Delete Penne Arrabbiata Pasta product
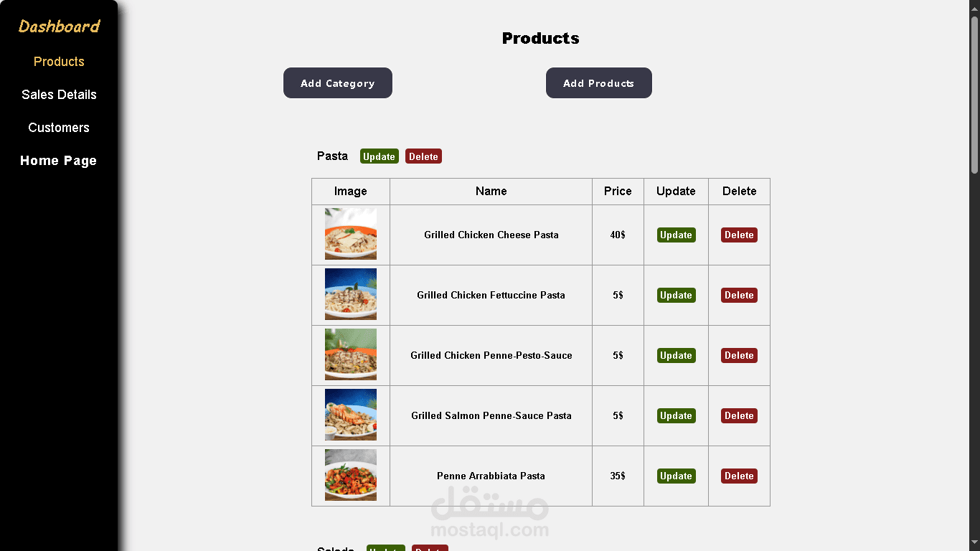Image resolution: width=980 pixels, height=551 pixels. pyautogui.click(x=739, y=476)
